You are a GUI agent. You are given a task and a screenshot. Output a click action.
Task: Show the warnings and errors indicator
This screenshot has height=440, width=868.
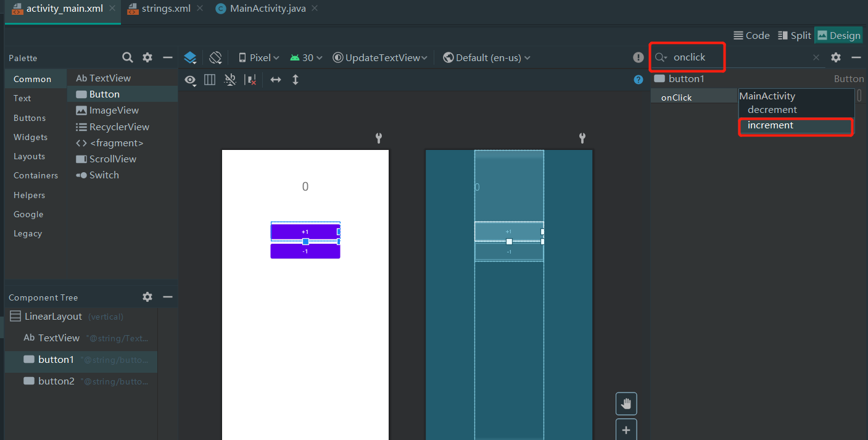pyautogui.click(x=639, y=57)
